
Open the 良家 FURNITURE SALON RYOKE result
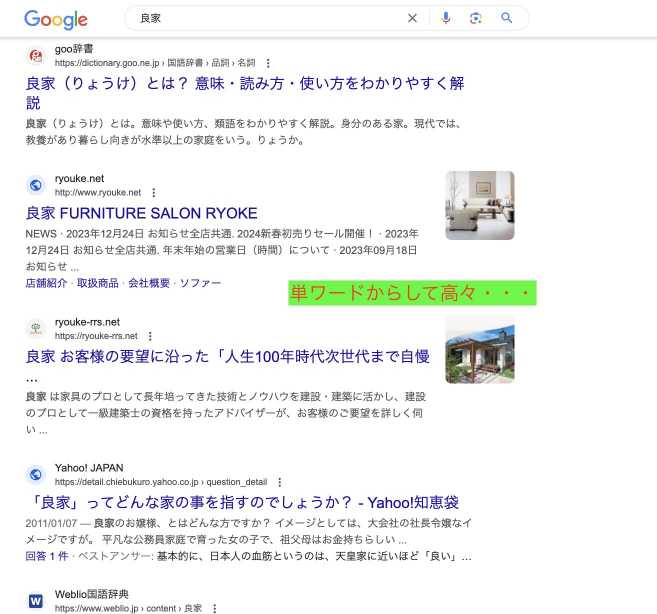[142, 213]
